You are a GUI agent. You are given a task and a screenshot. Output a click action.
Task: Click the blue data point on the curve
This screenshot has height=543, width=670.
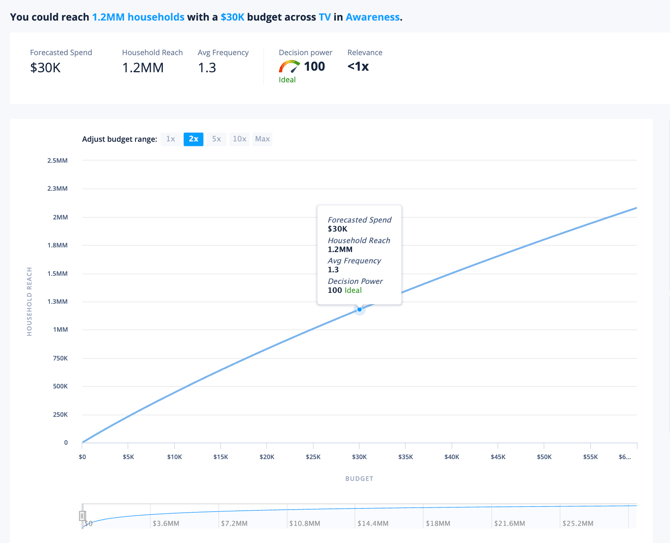[x=360, y=309]
